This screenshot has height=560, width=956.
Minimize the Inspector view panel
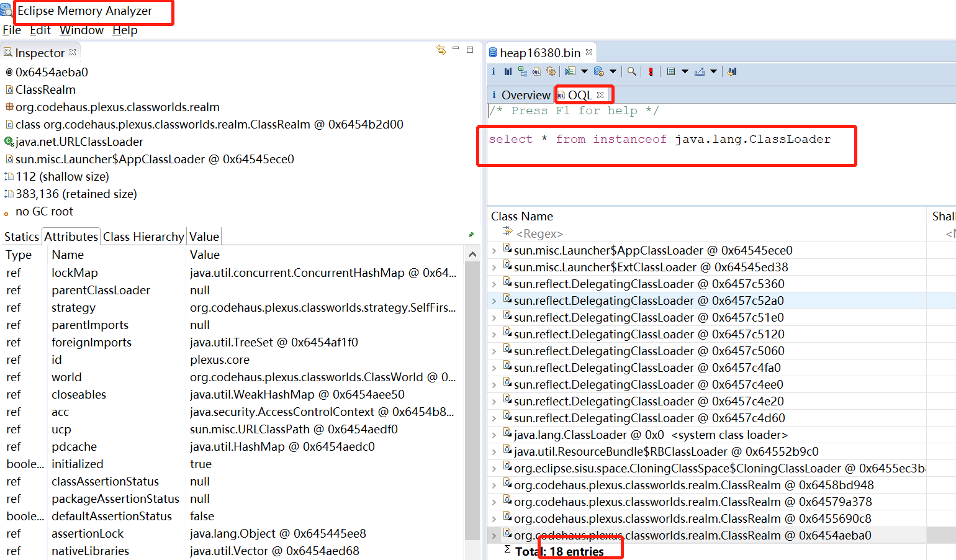[x=456, y=48]
